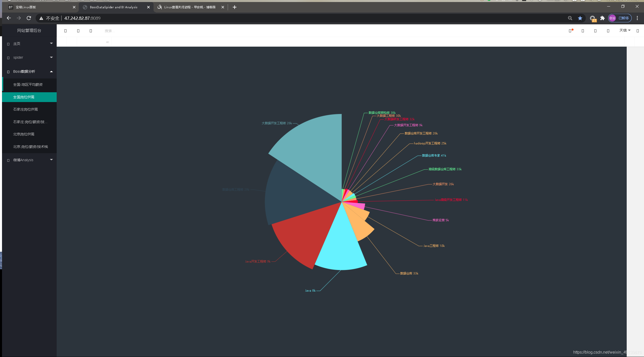
Task: Click the bookmark star icon
Action: 580,18
